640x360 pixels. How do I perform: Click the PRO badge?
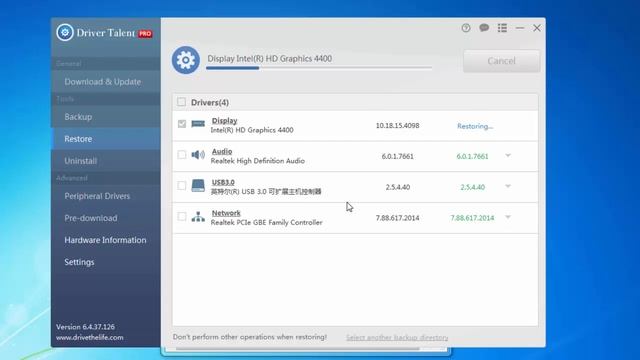[x=145, y=33]
